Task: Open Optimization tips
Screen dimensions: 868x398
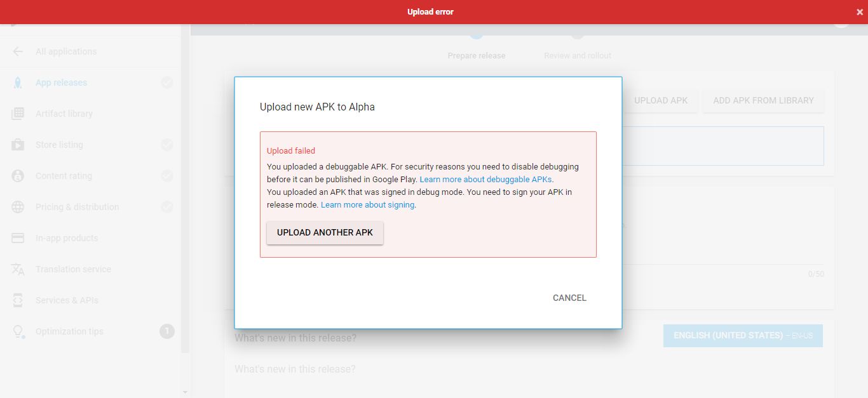Action: 69,331
